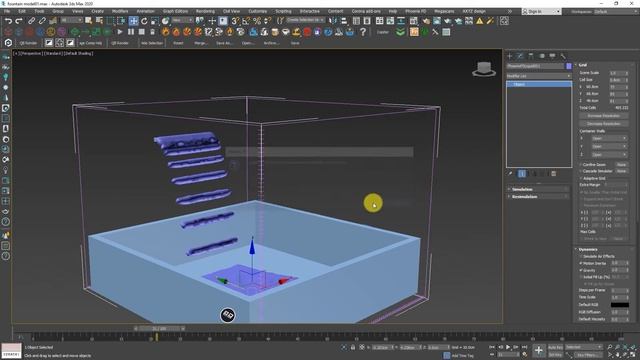This screenshot has width=640, height=360.
Task: Activate the Select and Link tool
Action: [x=31, y=21]
